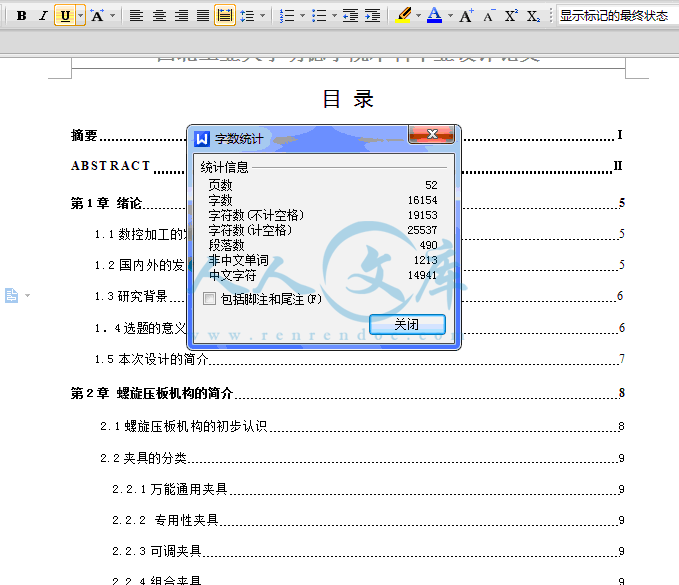Click the line spacing icon
The image size is (679, 585).
click(248, 16)
